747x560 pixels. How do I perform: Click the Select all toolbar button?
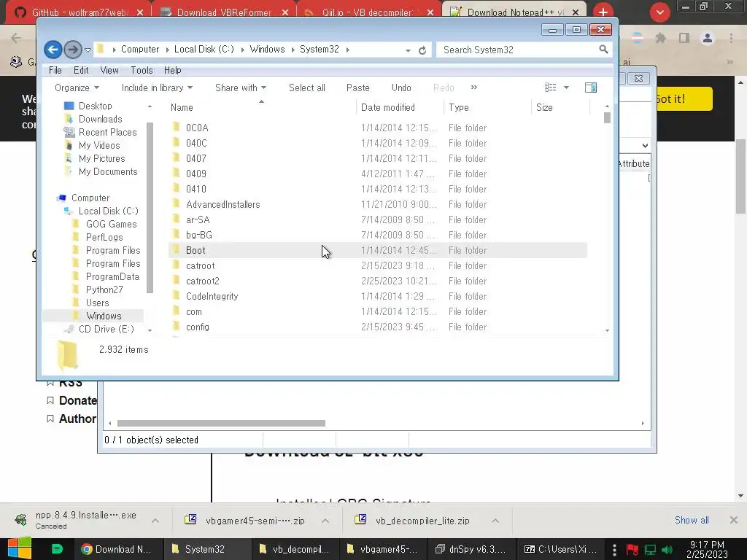tap(307, 87)
